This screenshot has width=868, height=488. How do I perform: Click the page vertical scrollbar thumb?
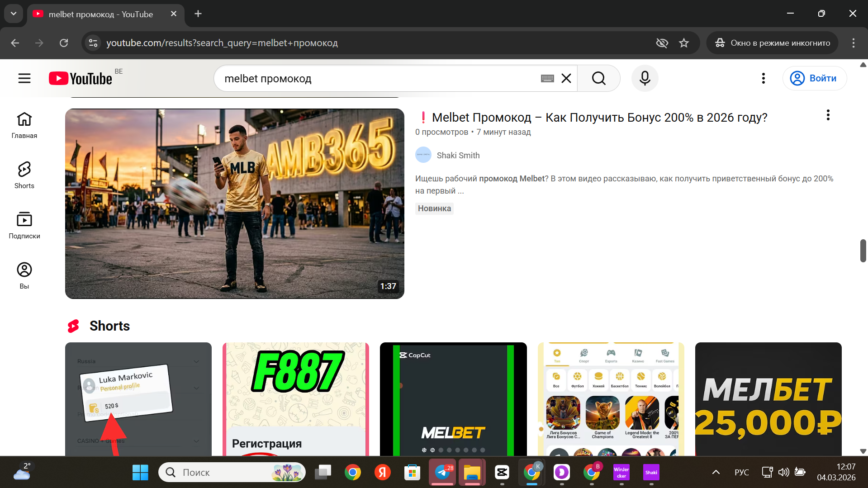(863, 251)
